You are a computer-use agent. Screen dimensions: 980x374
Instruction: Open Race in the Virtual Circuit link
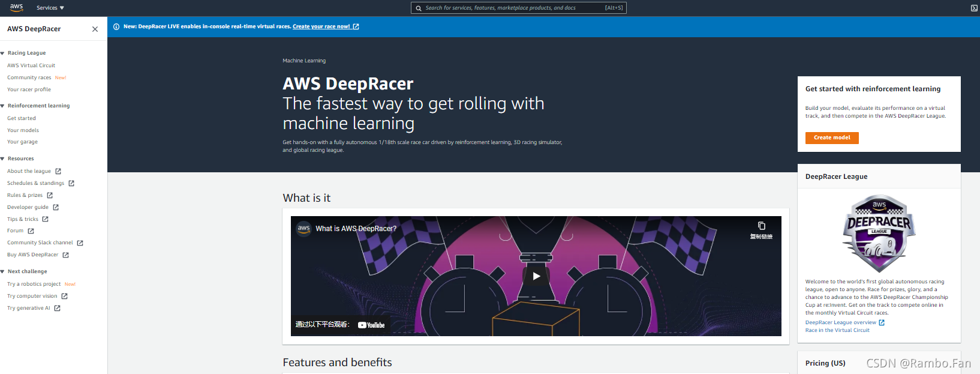click(x=837, y=330)
